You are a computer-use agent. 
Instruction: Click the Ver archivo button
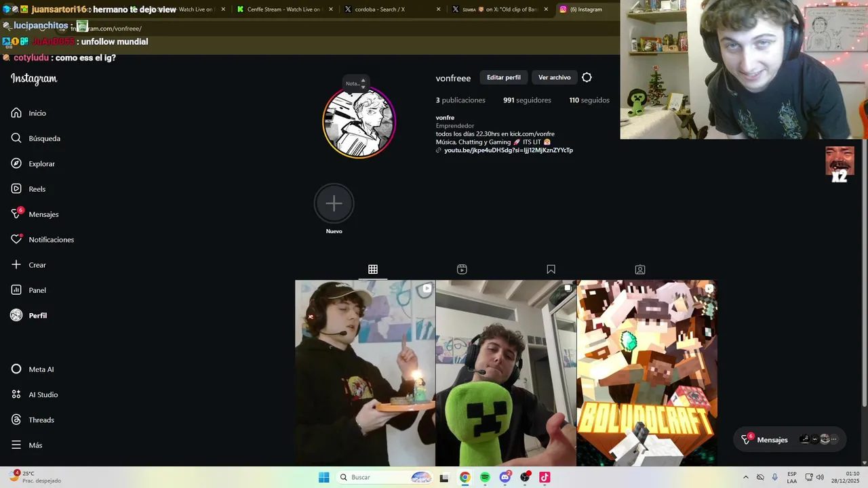pos(555,77)
